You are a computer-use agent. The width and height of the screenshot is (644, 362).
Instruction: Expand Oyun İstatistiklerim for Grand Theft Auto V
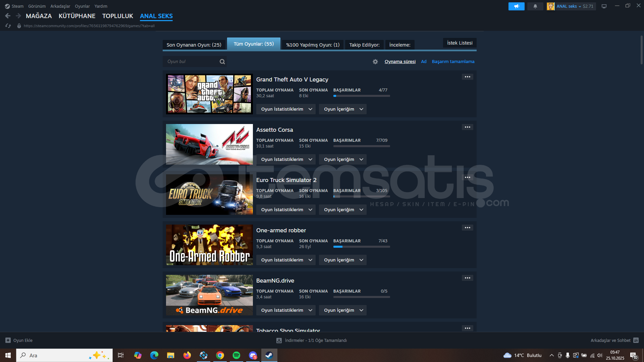point(286,109)
